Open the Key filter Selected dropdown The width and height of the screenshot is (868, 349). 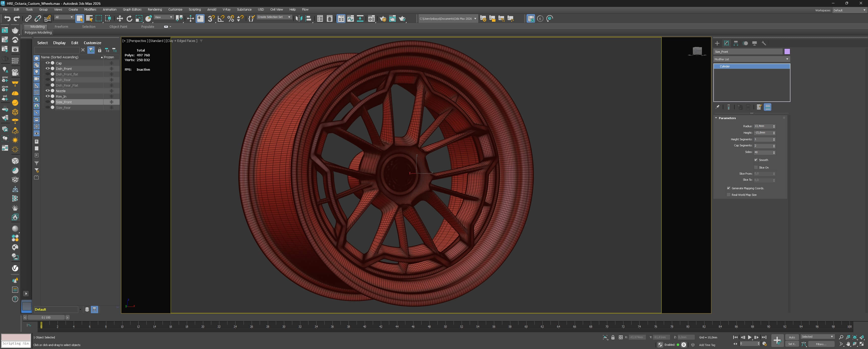click(x=818, y=337)
